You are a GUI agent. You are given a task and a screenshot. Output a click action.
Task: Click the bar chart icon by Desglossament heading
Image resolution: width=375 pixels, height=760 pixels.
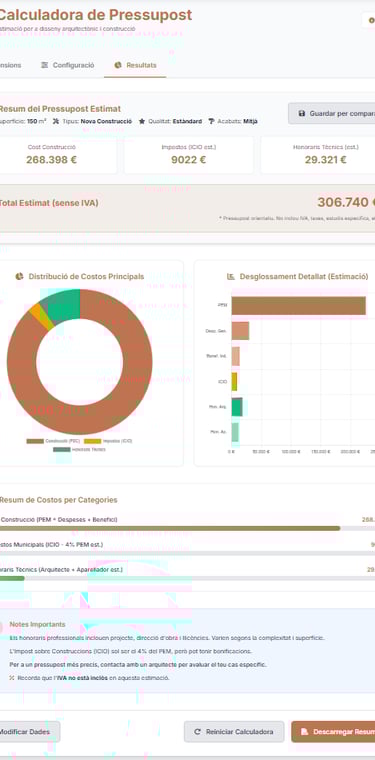pos(231,276)
